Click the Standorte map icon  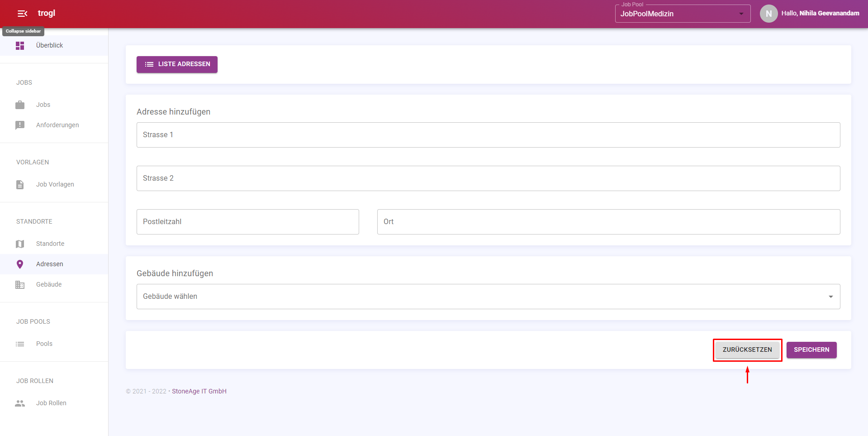click(x=20, y=244)
